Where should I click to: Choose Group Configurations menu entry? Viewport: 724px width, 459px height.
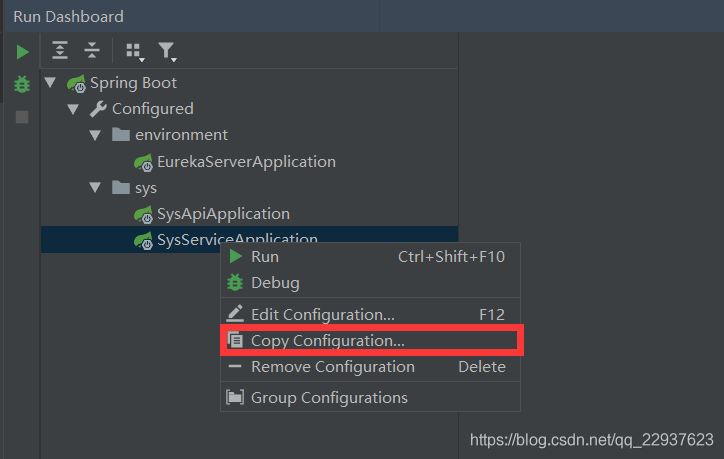pyautogui.click(x=370, y=398)
